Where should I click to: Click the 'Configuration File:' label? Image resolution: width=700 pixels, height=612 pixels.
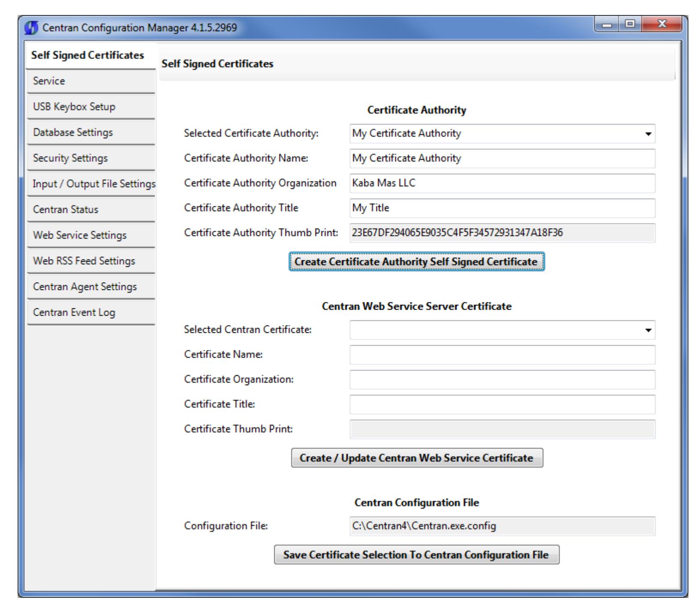(x=226, y=526)
